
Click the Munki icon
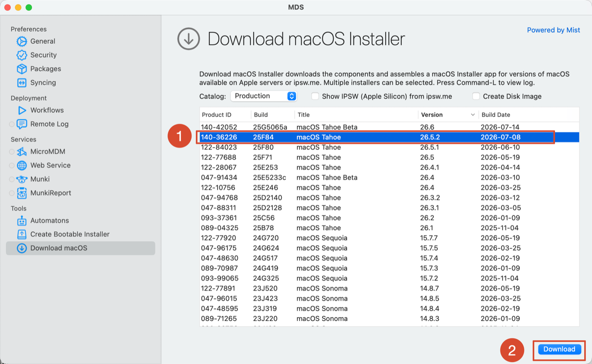pos(22,179)
